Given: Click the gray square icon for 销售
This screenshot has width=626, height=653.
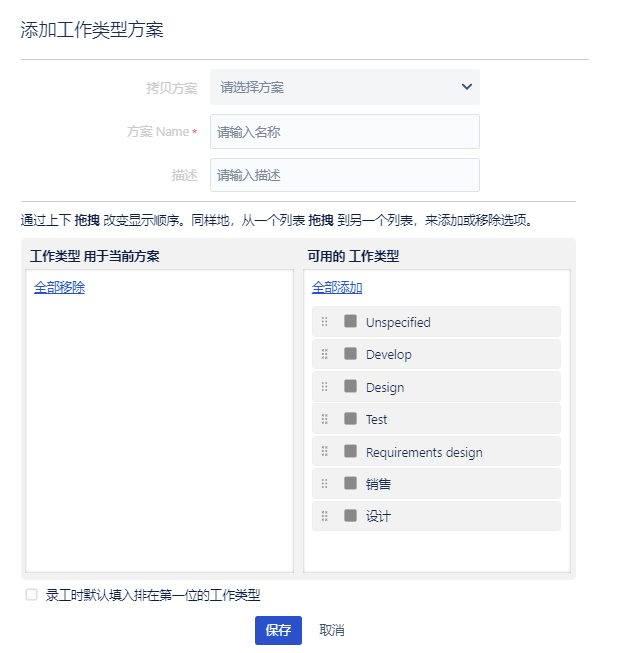Looking at the screenshot, I should (350, 483).
